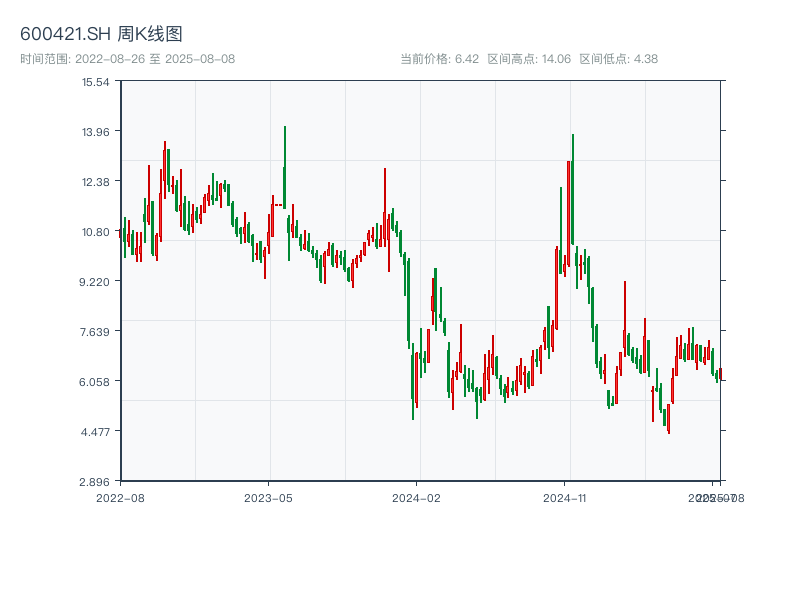The height and width of the screenshot is (600, 800).
Task: Click the 9.220 y-axis price label
Action: coord(96,281)
